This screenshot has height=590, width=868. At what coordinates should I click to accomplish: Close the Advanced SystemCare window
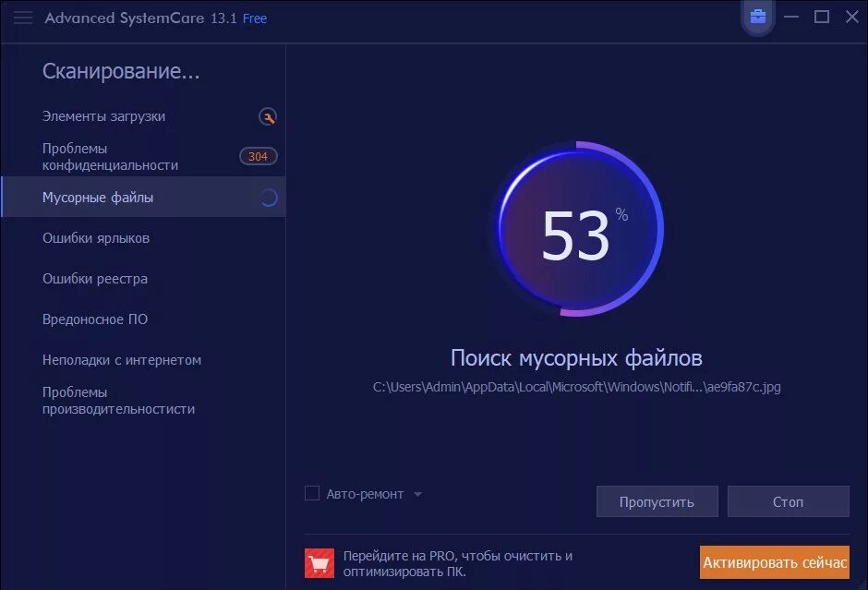pos(852,18)
